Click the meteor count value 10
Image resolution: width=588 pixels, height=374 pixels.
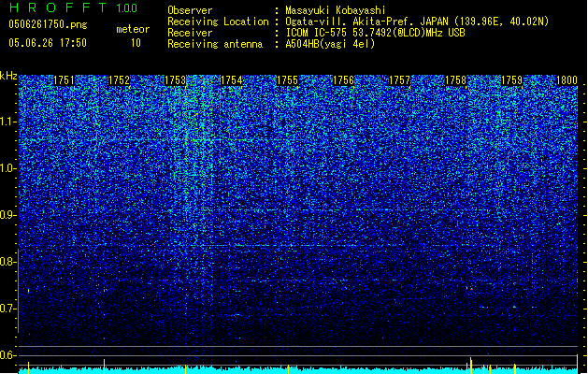tap(136, 43)
